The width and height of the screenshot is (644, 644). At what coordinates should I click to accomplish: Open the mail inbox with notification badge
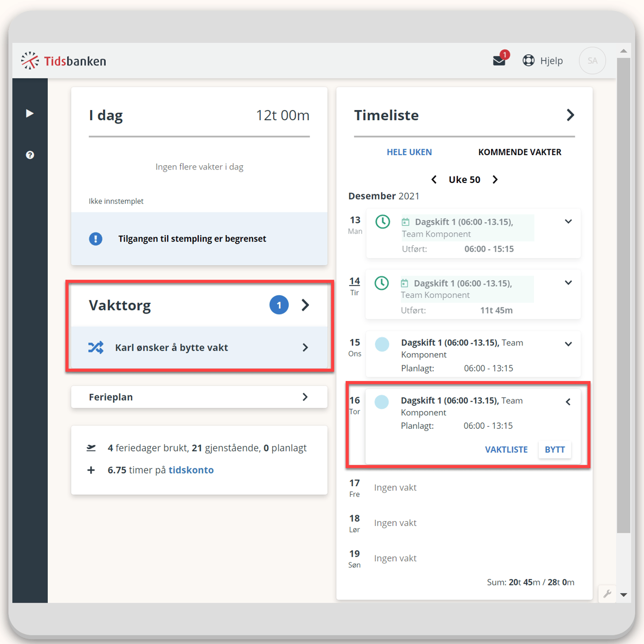(x=499, y=61)
